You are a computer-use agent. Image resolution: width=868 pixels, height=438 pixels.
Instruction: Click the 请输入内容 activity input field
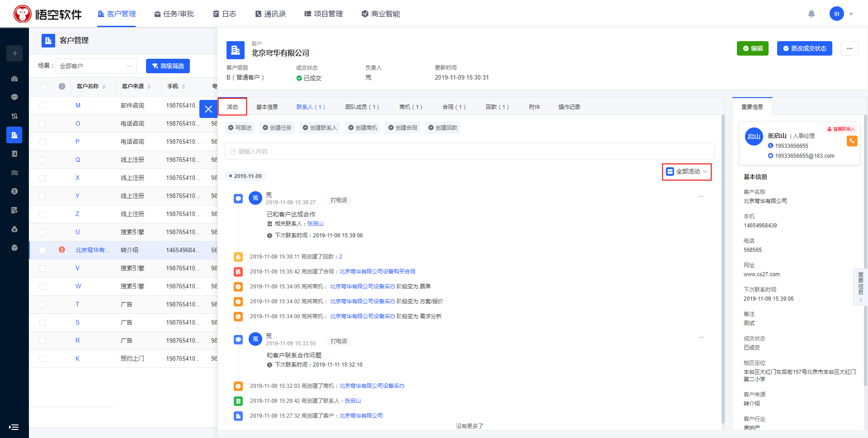[469, 151]
